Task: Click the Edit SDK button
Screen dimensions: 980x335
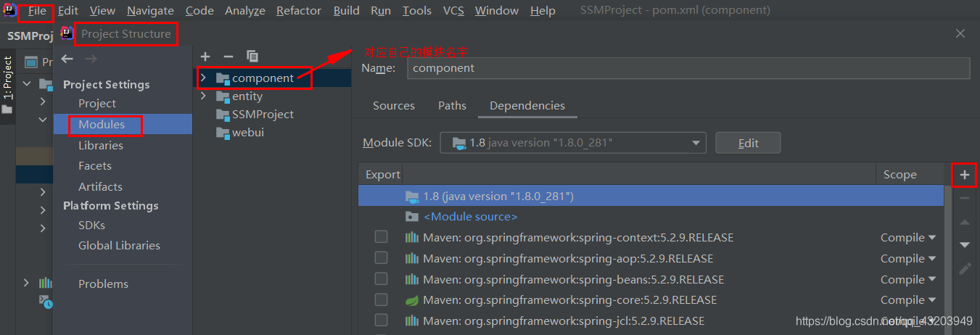Action: click(749, 143)
